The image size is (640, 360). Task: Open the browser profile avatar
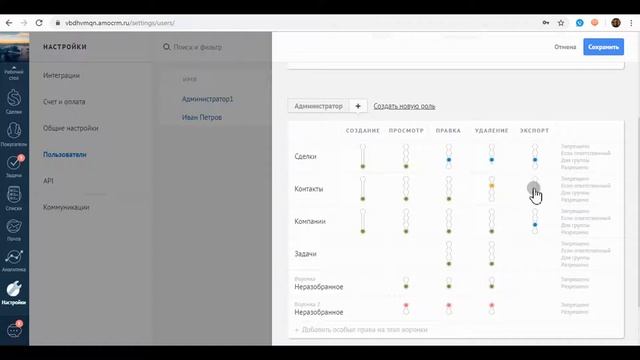[616, 23]
